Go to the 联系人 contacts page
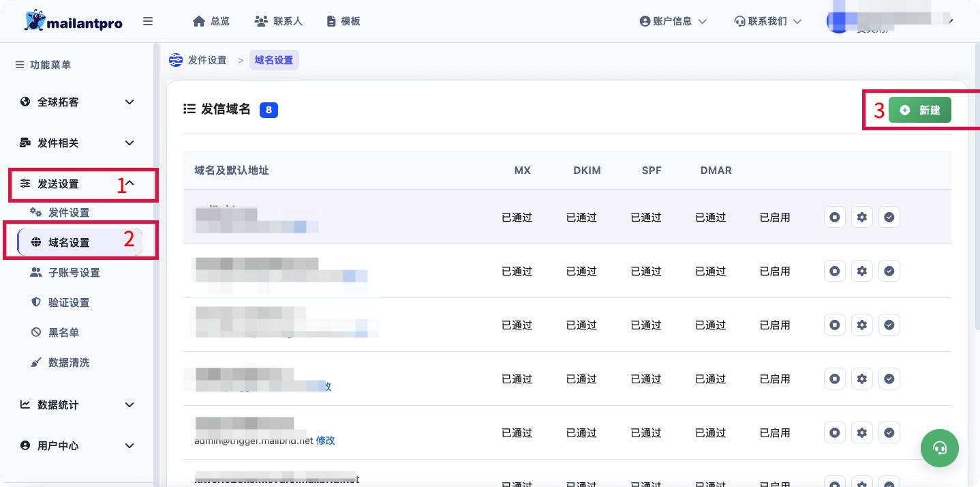Image resolution: width=980 pixels, height=487 pixels. coord(278,21)
